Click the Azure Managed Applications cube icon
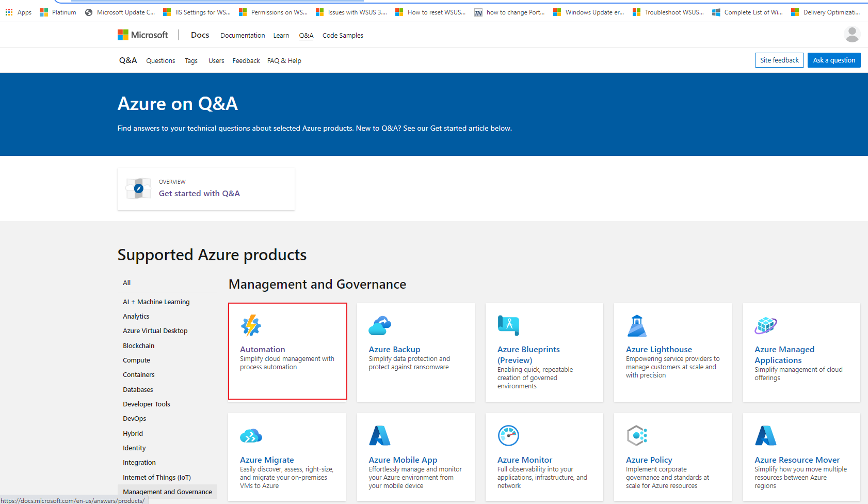Screen dimensions: 868x504 766,325
